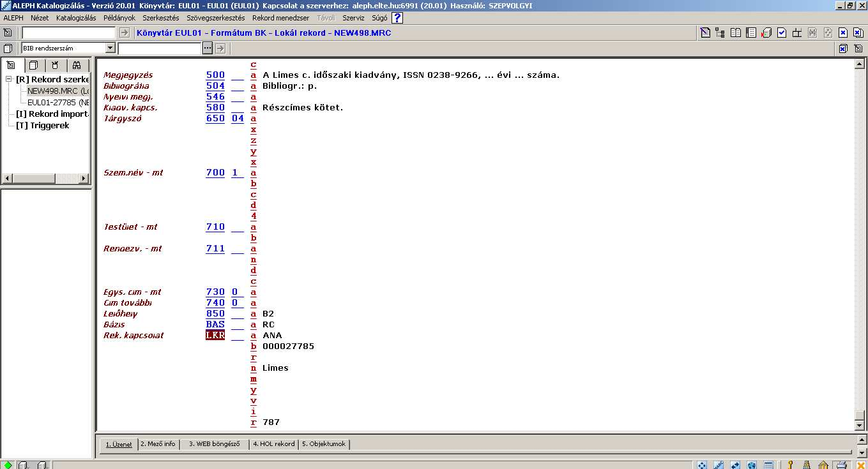The image size is (868, 469).
Task: Click the edit record icon in top-right toolbar
Action: click(705, 33)
